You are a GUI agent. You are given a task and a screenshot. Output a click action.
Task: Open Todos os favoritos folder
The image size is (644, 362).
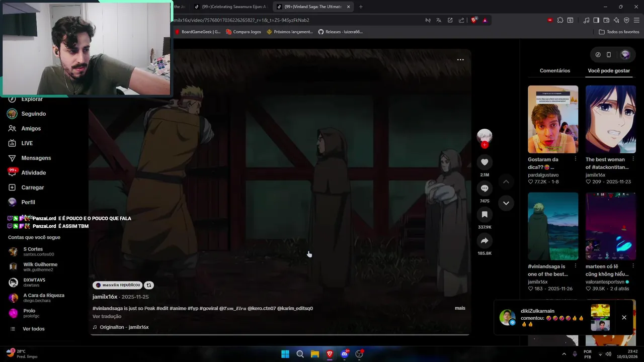(619, 32)
